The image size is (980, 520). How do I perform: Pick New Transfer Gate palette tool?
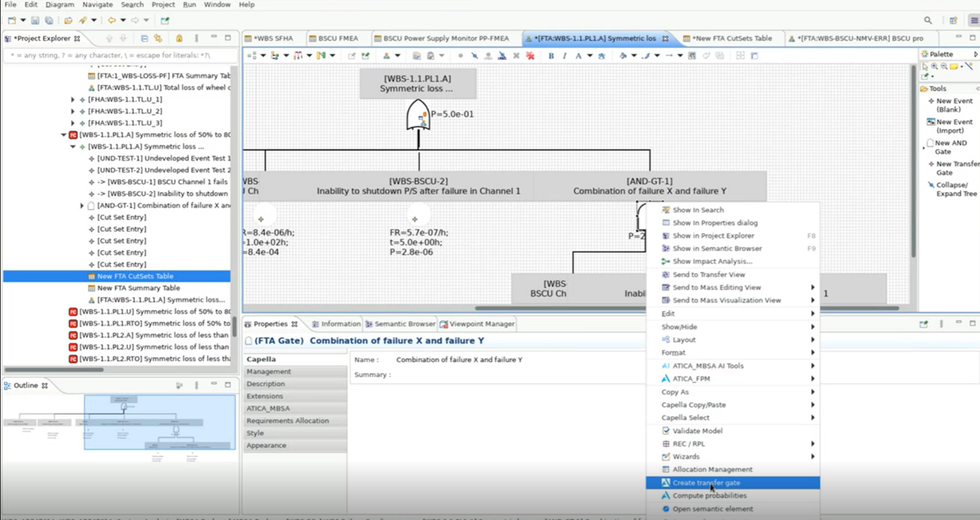[x=953, y=168]
